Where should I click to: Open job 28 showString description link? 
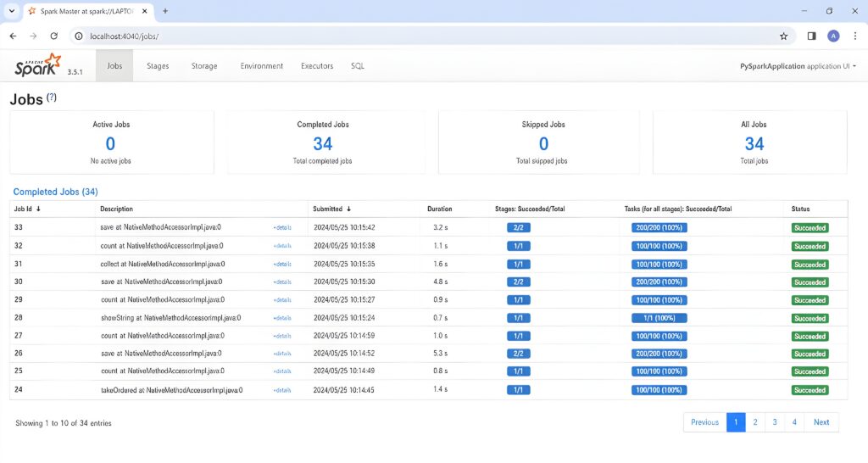click(170, 318)
